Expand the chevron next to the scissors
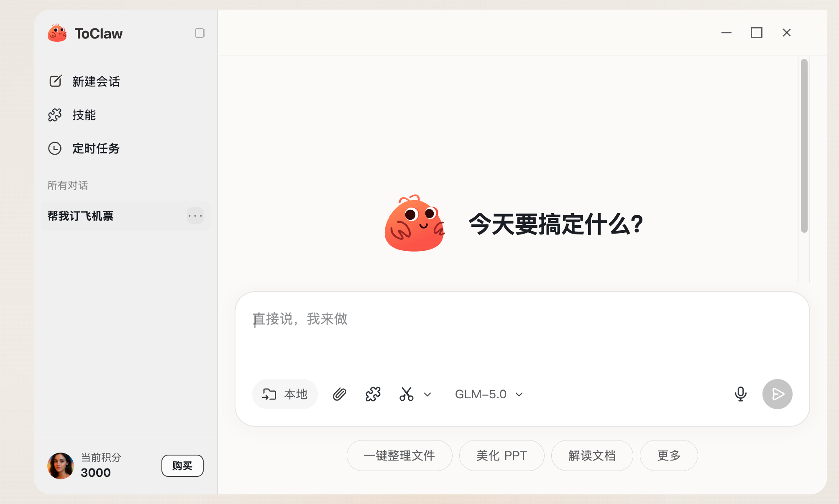839x504 pixels. (x=427, y=394)
